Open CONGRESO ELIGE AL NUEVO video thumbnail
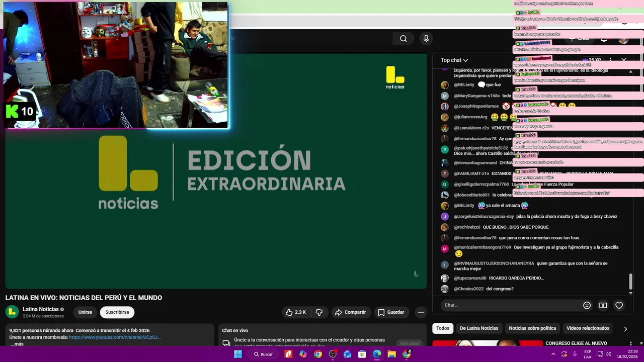The image size is (644, 362). pos(488,344)
